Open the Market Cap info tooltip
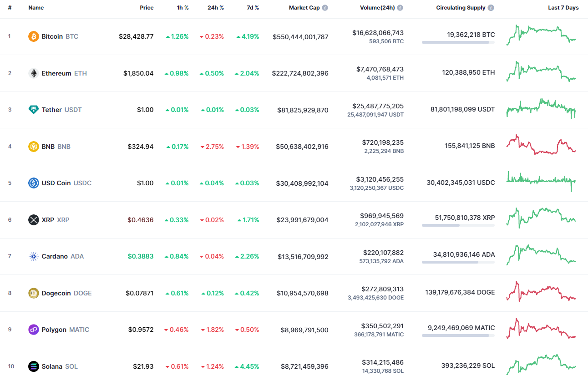The image size is (588, 381). [324, 7]
